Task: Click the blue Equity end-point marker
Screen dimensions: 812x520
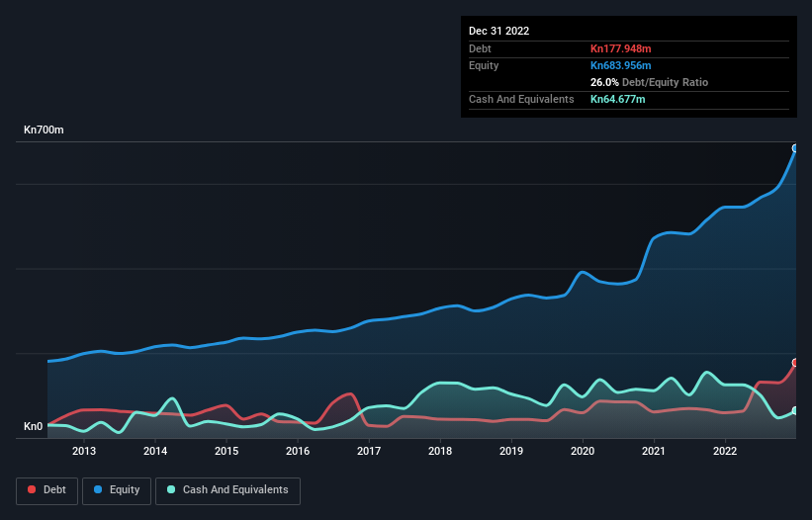Action: [x=795, y=148]
